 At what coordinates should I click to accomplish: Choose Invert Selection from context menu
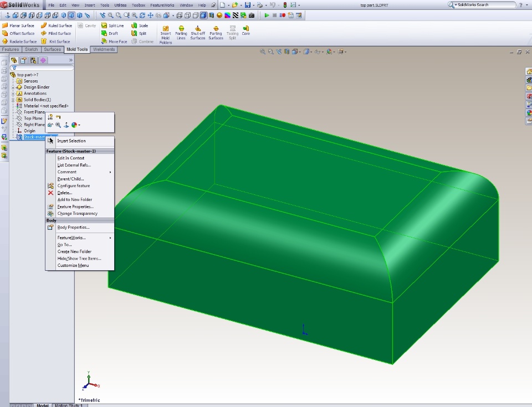(x=71, y=141)
